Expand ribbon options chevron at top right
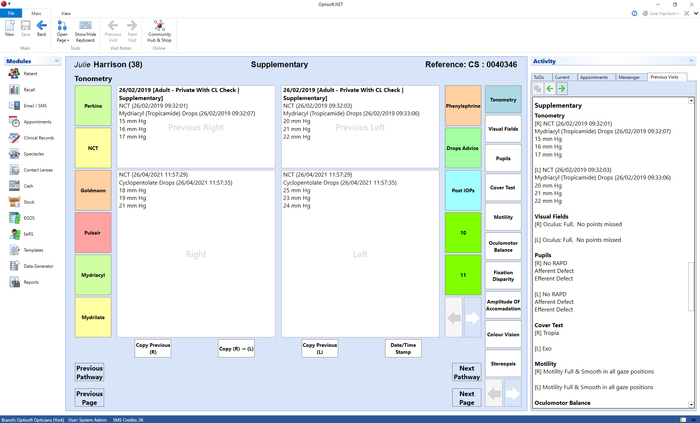 point(696,13)
